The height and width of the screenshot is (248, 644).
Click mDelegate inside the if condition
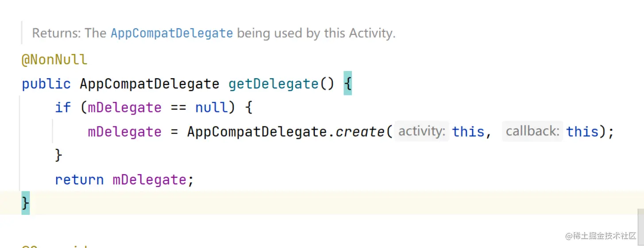(x=124, y=107)
